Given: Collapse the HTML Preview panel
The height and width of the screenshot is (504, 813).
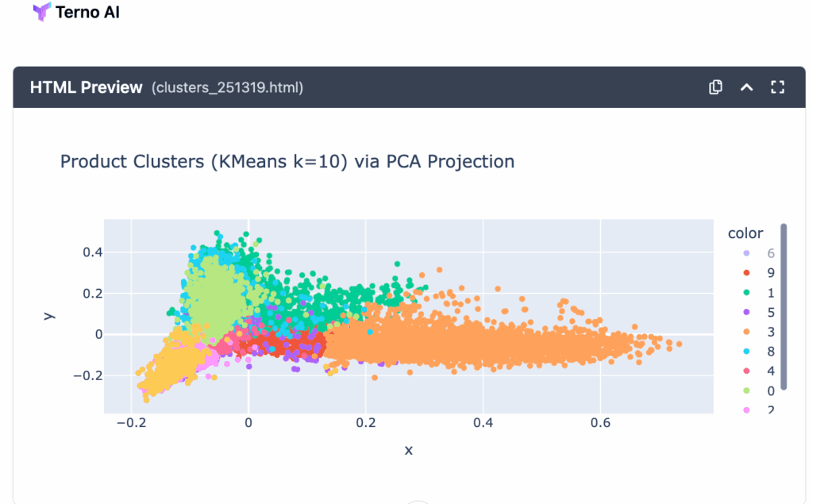Looking at the screenshot, I should point(746,87).
